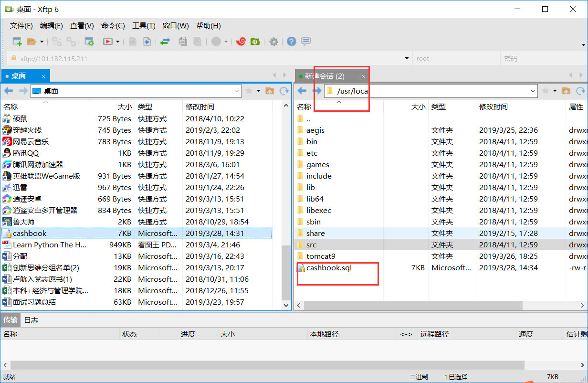Open the host address history dropdown
Image resolution: width=588 pixels, height=383 pixels.
click(x=407, y=59)
